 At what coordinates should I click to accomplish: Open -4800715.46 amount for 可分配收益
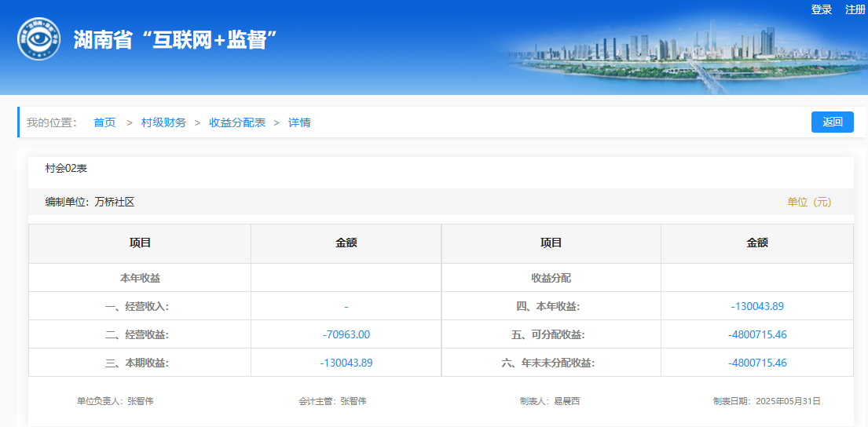(757, 334)
